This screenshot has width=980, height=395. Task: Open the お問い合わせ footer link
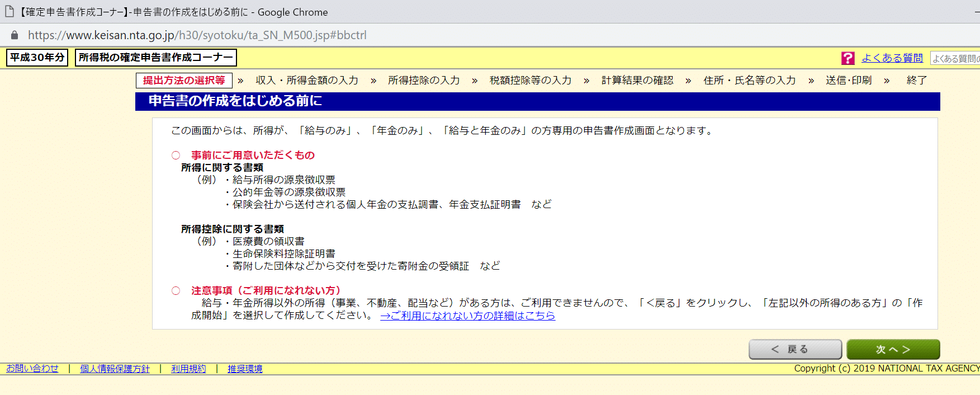(x=32, y=369)
